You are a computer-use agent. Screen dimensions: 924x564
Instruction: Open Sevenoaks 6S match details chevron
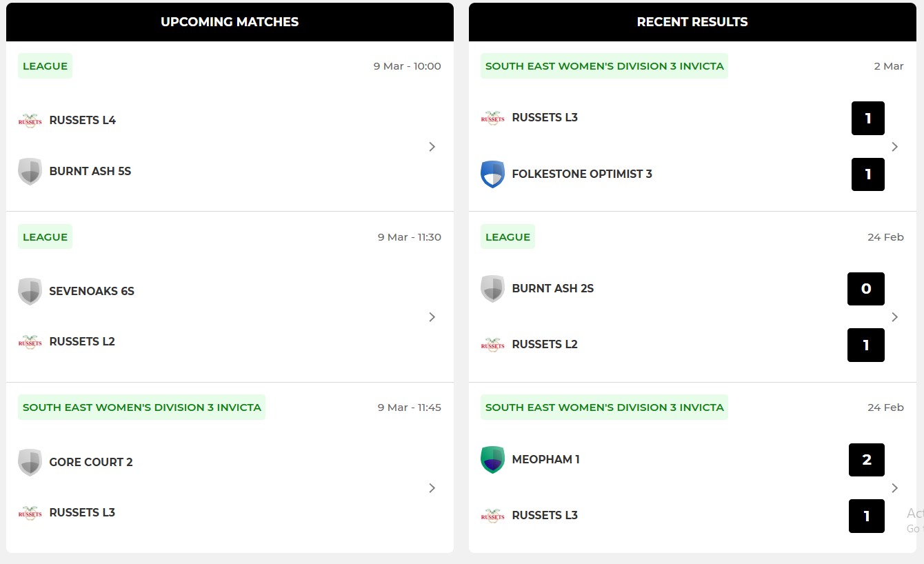pos(432,317)
